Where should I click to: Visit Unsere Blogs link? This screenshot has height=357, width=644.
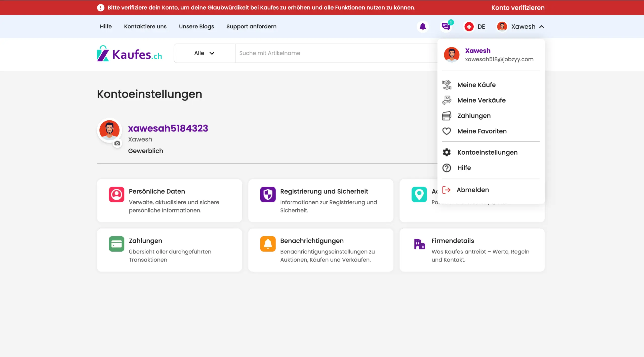[196, 26]
